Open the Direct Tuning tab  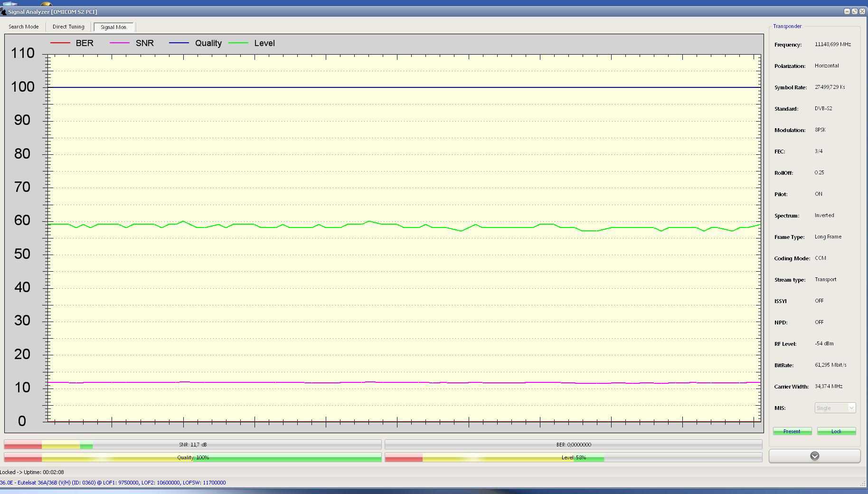coord(68,27)
